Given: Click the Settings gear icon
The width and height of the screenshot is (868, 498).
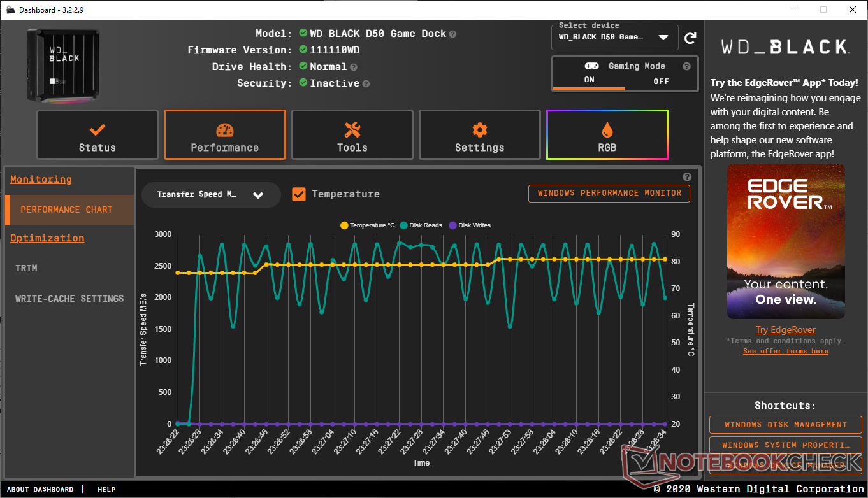Looking at the screenshot, I should click(x=480, y=130).
